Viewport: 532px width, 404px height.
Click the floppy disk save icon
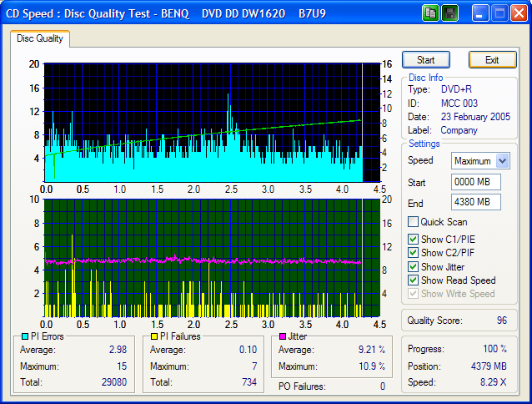[449, 13]
